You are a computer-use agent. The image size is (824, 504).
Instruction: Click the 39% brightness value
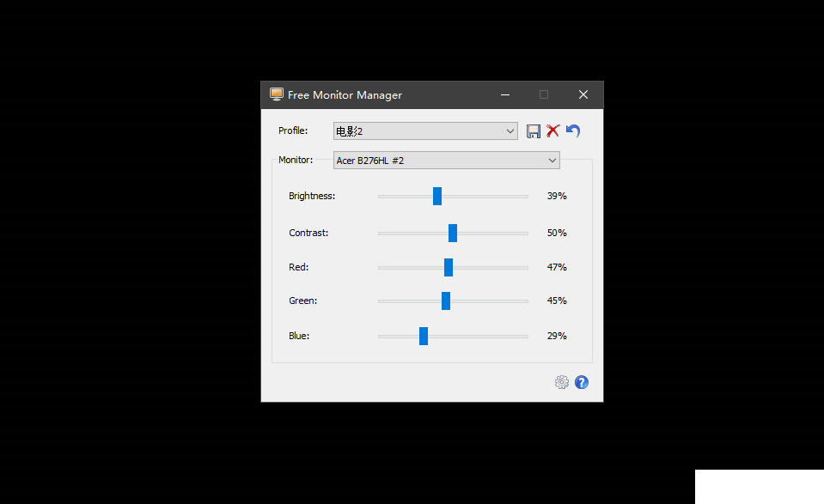coord(557,196)
